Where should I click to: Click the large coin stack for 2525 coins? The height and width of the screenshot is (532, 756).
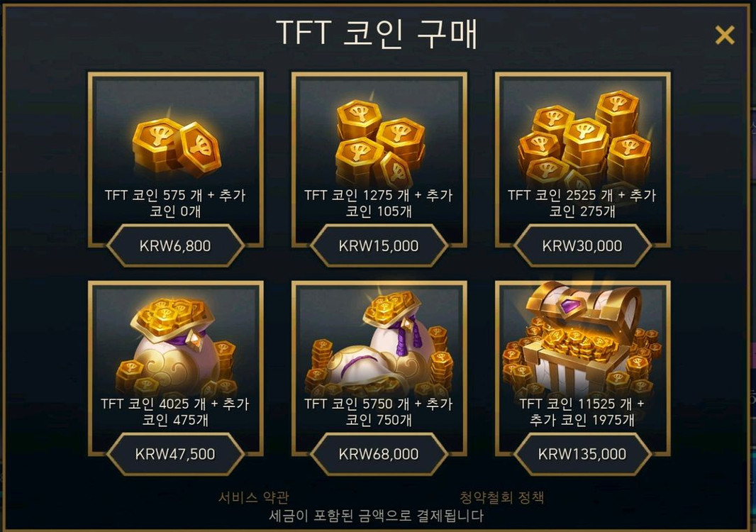tap(584, 139)
